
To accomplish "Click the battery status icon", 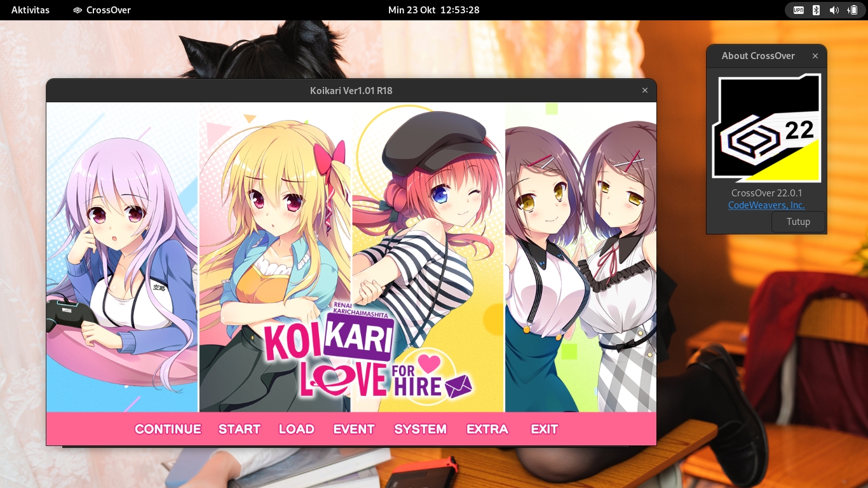I will (852, 10).
